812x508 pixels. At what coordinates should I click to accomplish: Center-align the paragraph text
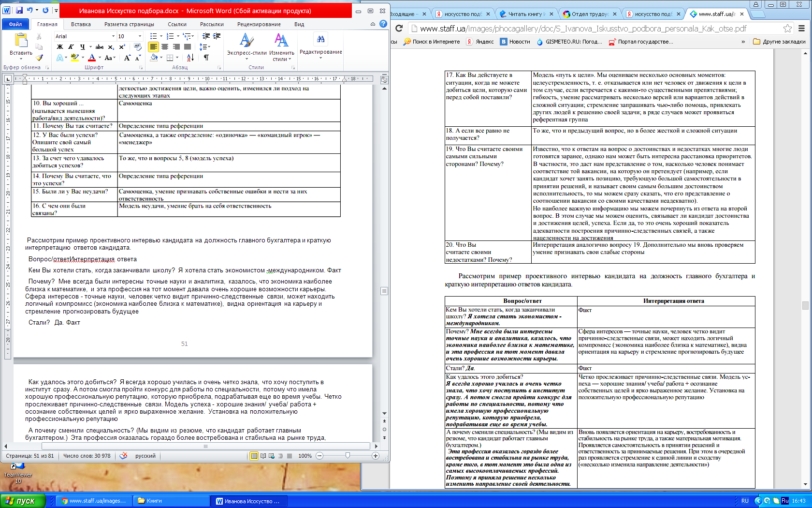(x=165, y=47)
